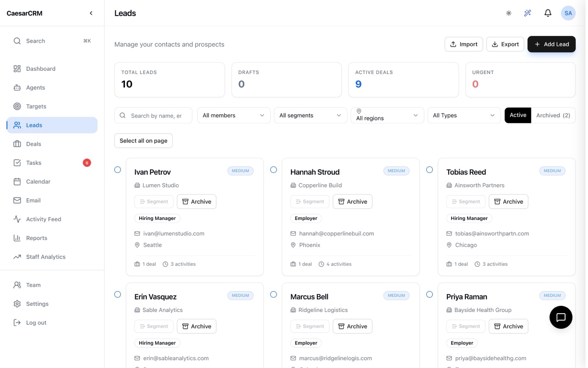Open the All Types dropdown

(x=464, y=115)
